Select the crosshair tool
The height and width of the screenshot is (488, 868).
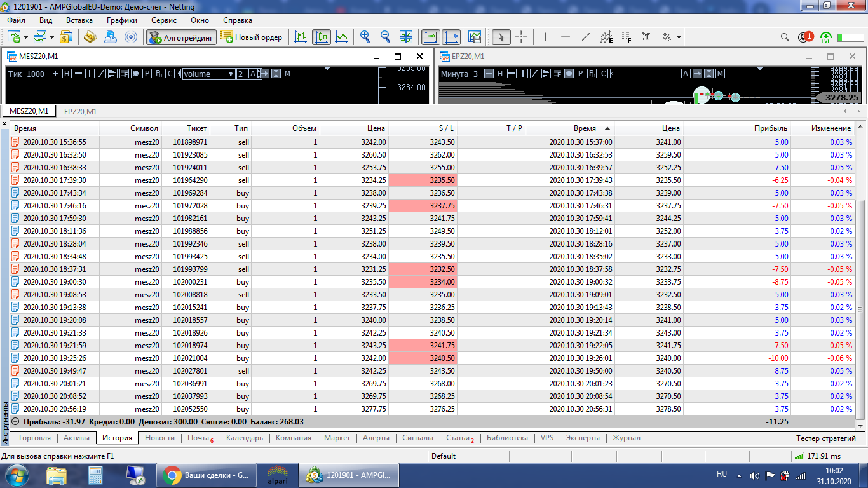click(x=521, y=37)
